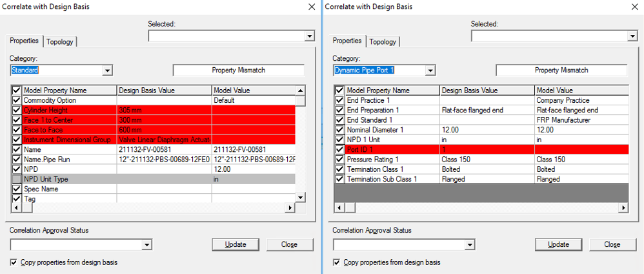Open the Category dropdown showing Standard
The image size is (644, 274).
click(x=108, y=70)
